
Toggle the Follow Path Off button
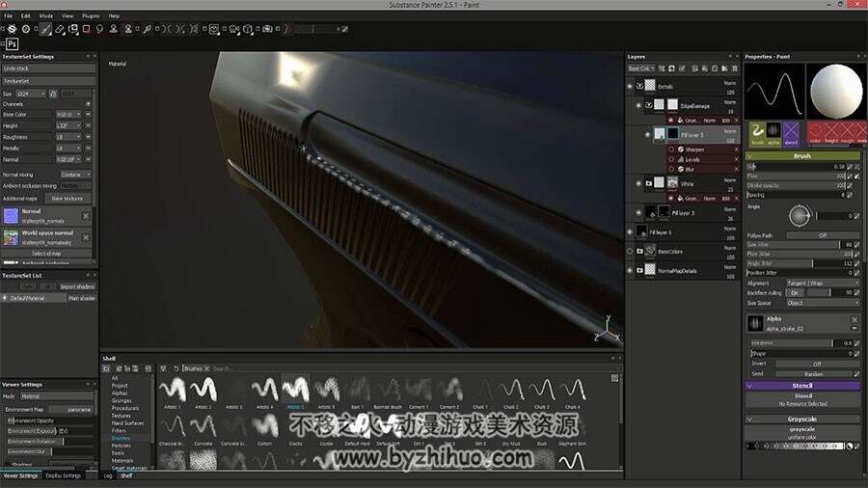pyautogui.click(x=823, y=235)
